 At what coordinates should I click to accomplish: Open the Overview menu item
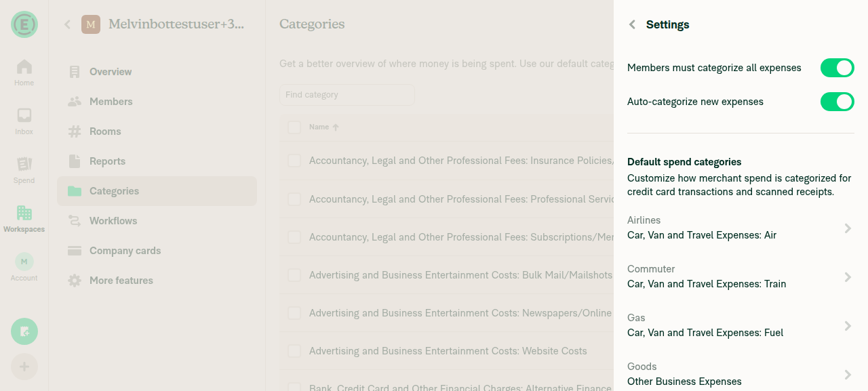point(157,72)
